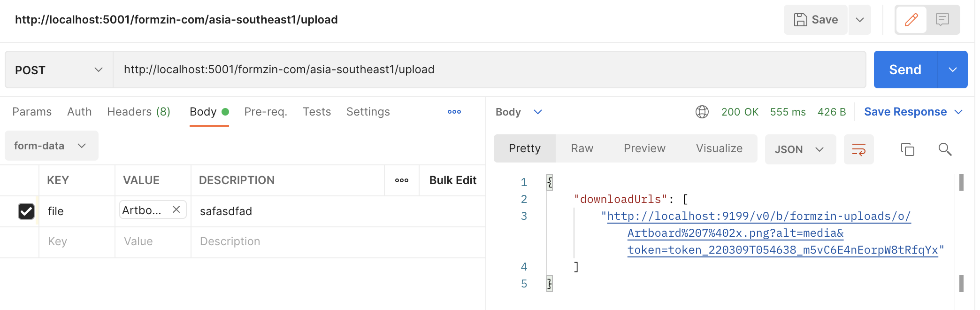
Task: Expand the Save options arrow
Action: coord(859,20)
